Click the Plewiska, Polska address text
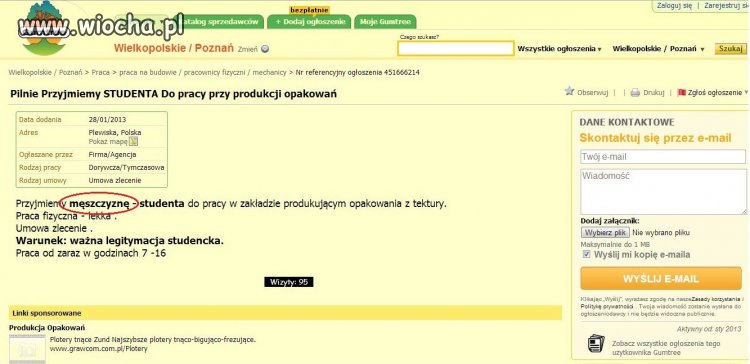This screenshot has width=750, height=364. (115, 132)
